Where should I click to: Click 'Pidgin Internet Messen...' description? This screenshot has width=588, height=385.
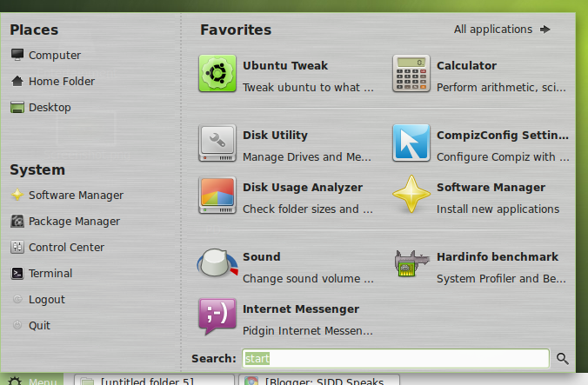(308, 331)
